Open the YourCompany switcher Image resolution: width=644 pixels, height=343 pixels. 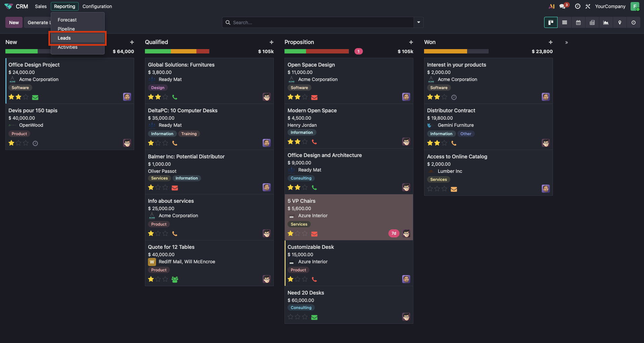click(x=610, y=6)
